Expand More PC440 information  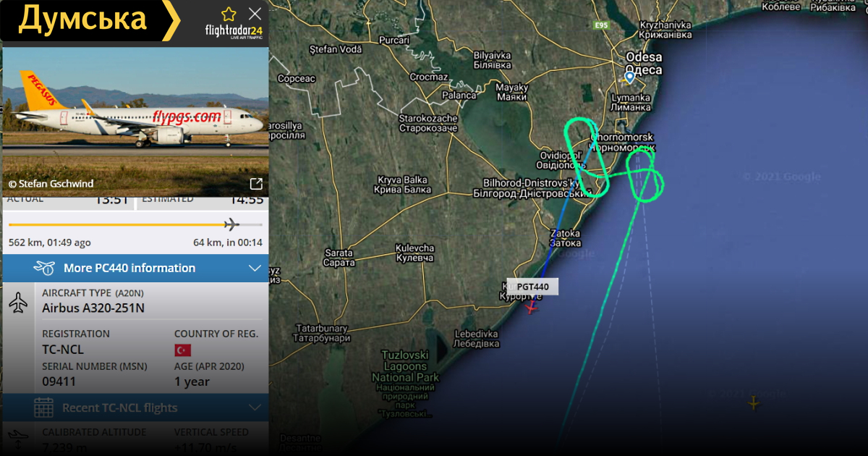pos(135,268)
